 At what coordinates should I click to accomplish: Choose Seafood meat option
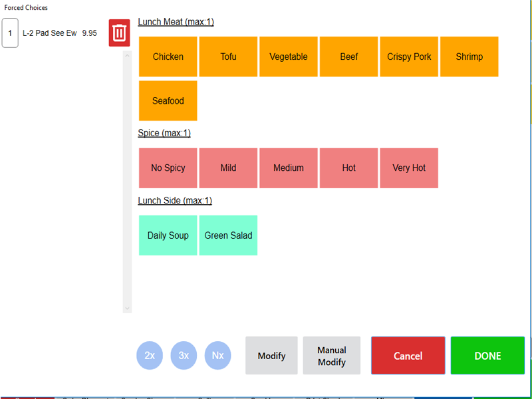[x=168, y=100]
